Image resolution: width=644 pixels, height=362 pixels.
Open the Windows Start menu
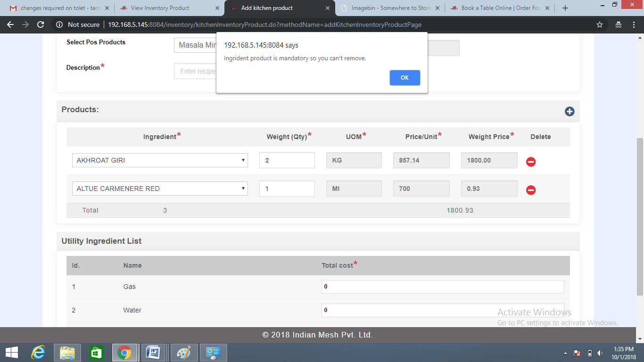(x=12, y=353)
